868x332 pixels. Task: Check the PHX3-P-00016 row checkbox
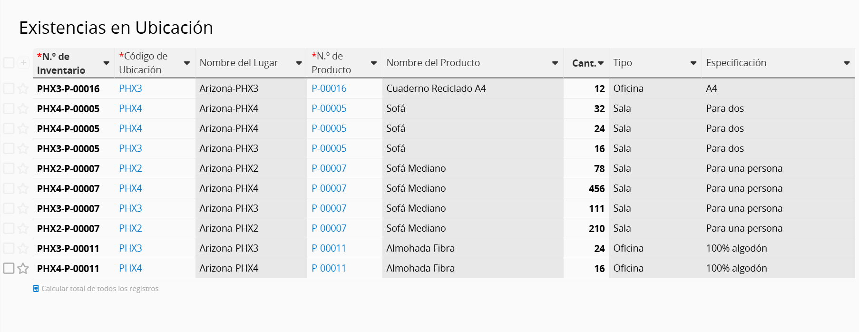click(9, 88)
